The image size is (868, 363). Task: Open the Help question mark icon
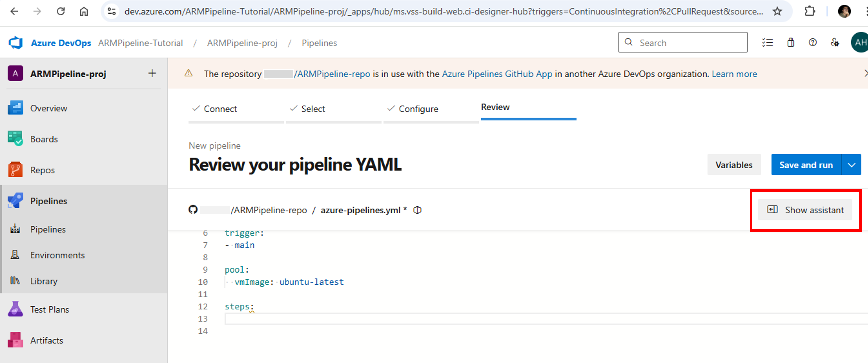(812, 42)
